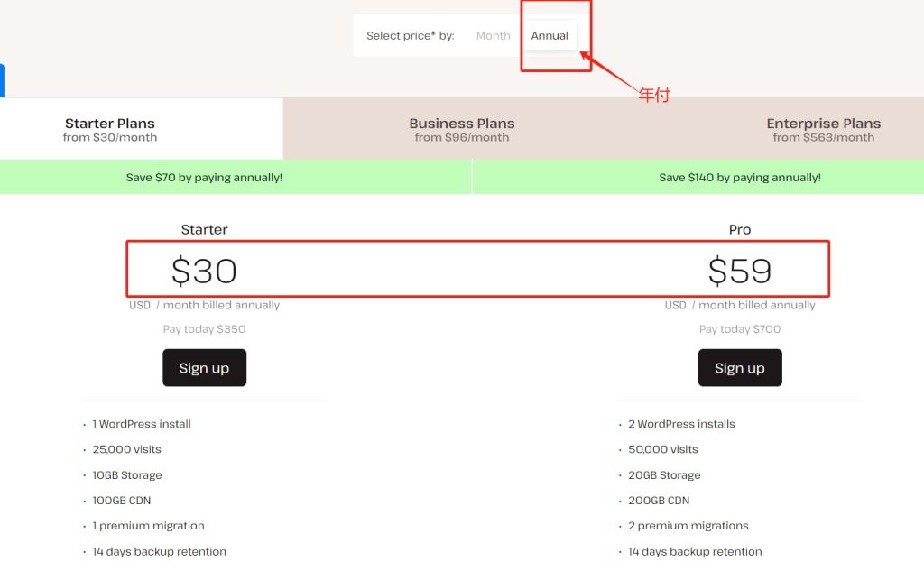Click the blue sidebar element on the left edge

coord(3,81)
